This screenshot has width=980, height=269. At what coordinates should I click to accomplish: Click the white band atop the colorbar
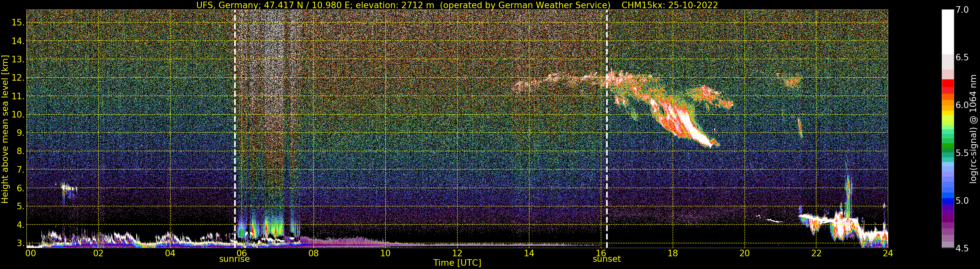click(x=948, y=32)
